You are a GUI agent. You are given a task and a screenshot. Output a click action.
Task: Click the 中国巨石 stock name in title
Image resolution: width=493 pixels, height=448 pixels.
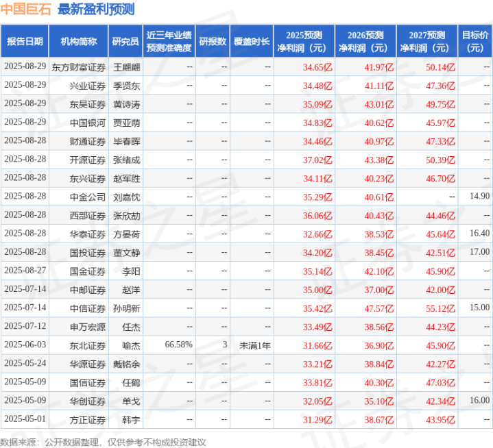pyautogui.click(x=27, y=10)
